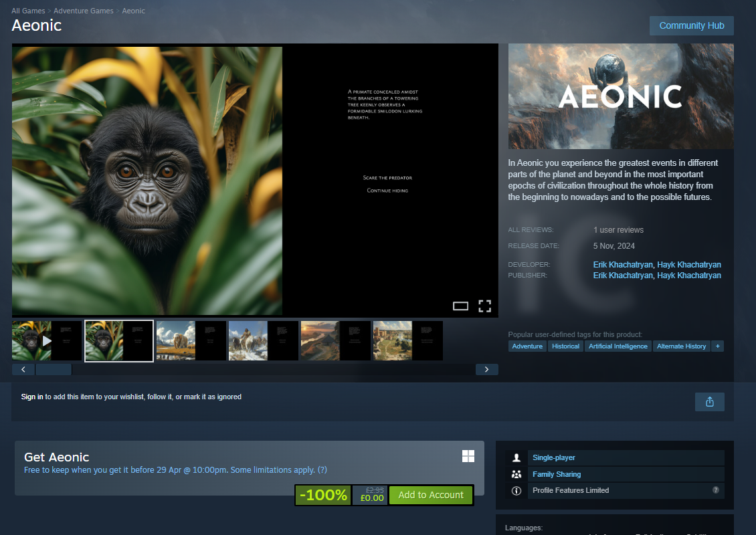Open fullscreen view of the screenshot

(x=484, y=306)
